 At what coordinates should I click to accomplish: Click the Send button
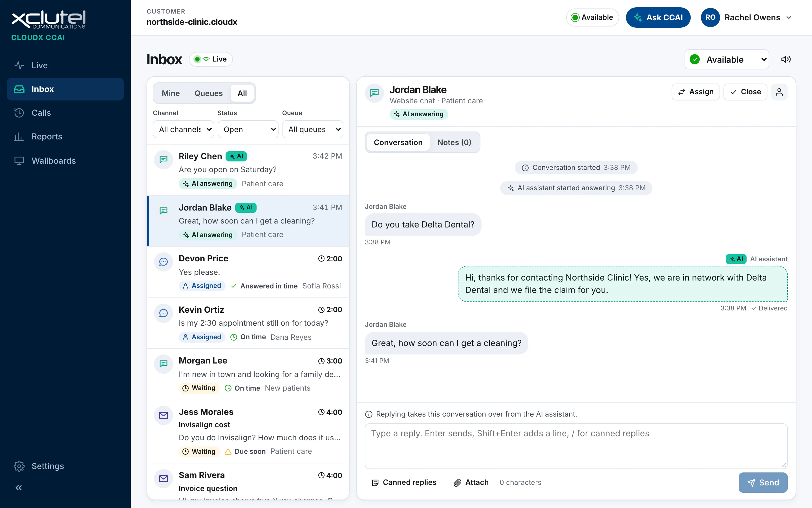pyautogui.click(x=763, y=483)
